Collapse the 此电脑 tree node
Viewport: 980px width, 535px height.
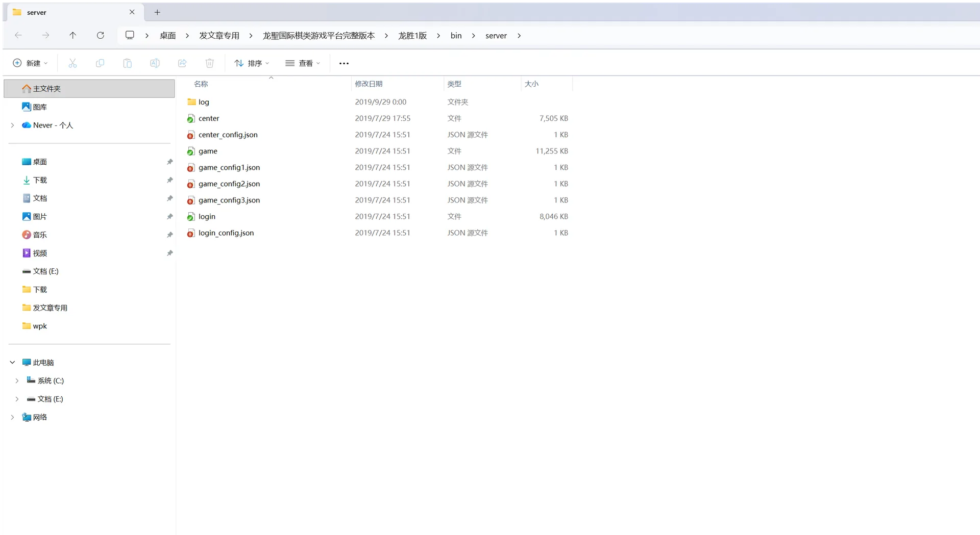coord(13,363)
